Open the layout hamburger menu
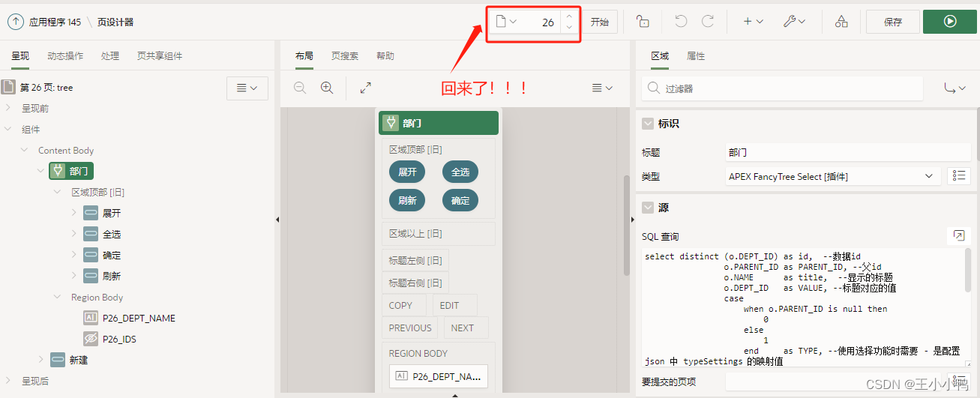Screen dimensions: 980x398 tap(603, 88)
